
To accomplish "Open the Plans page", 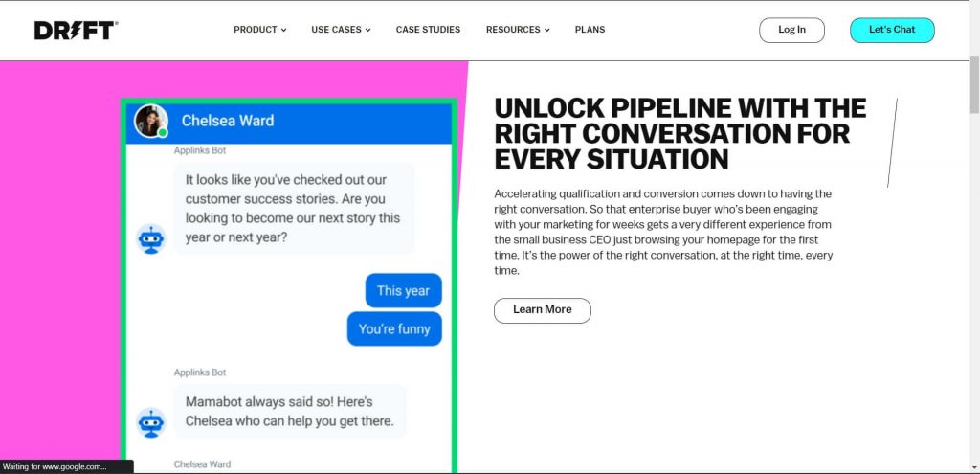I will [x=590, y=30].
